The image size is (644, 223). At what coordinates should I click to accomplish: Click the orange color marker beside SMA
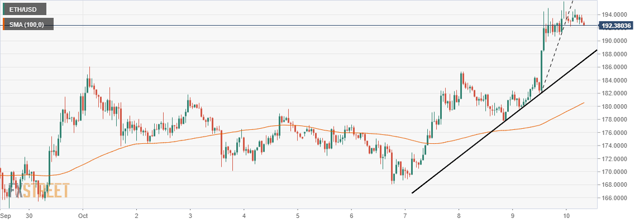point(3,25)
